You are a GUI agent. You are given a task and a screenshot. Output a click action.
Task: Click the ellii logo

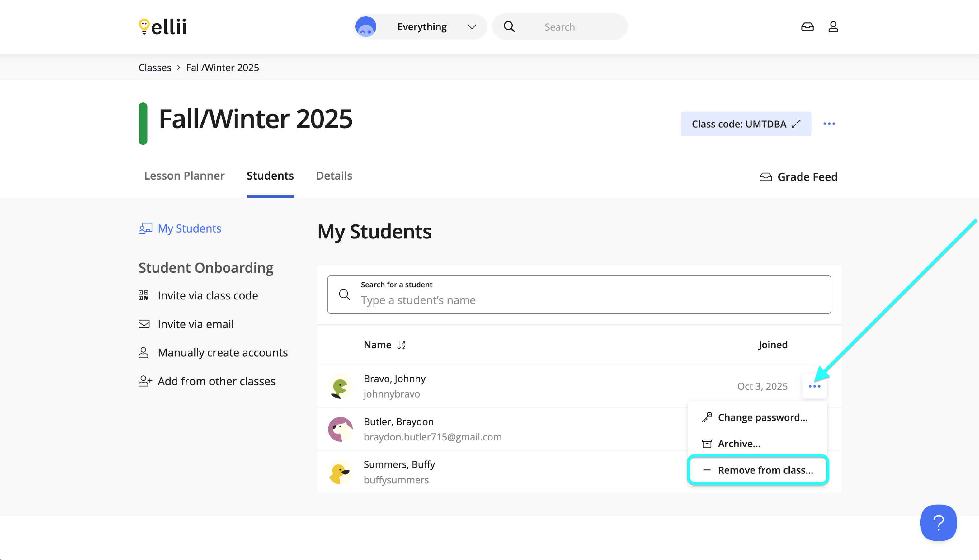point(163,26)
